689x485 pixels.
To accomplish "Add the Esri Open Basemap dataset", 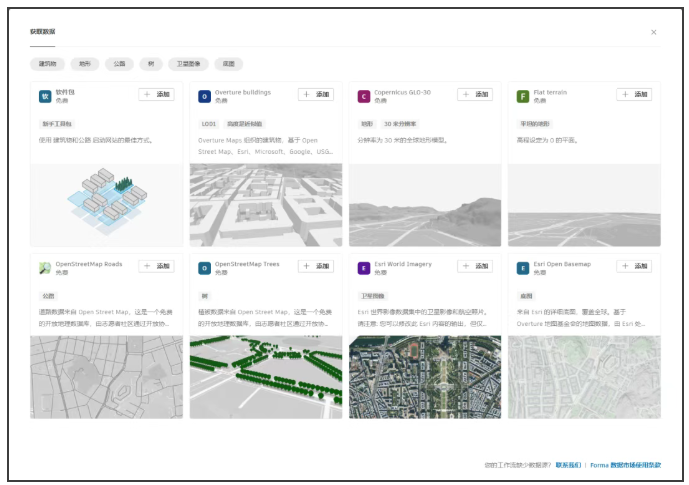I will tap(634, 266).
